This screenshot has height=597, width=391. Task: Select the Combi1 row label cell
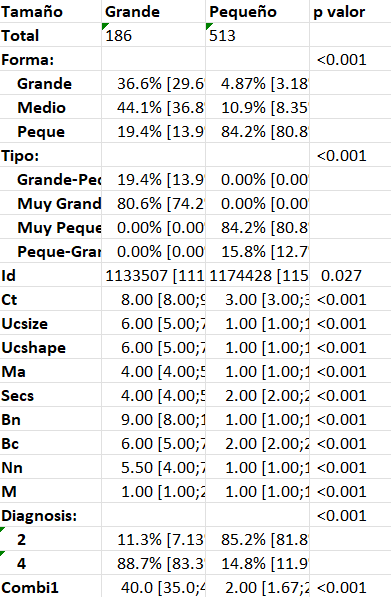pos(51,586)
